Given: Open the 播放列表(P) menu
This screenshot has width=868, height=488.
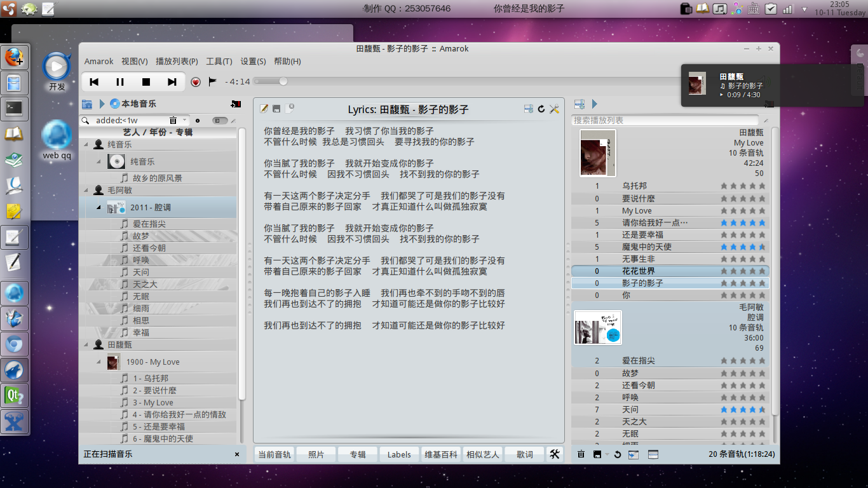Looking at the screenshot, I should (177, 62).
